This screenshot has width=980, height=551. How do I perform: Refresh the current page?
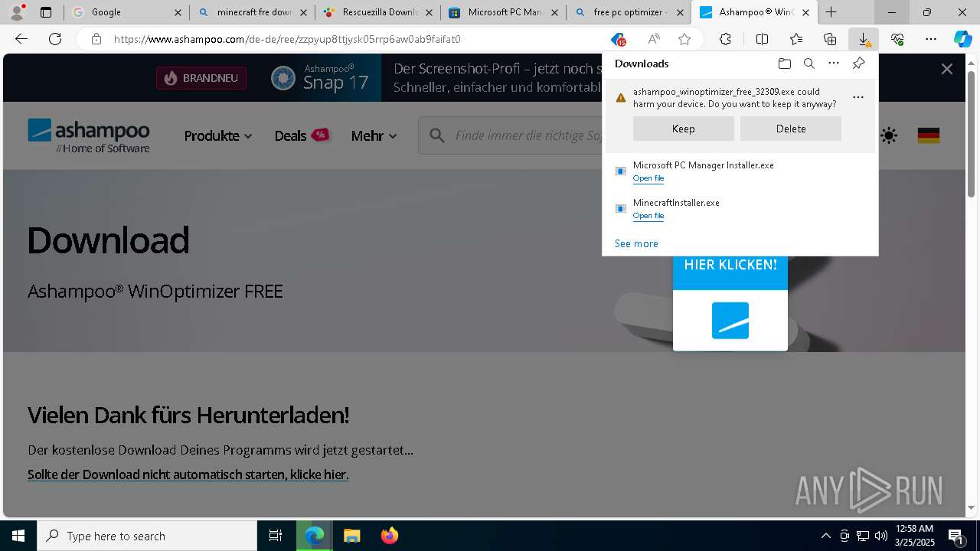(55, 39)
